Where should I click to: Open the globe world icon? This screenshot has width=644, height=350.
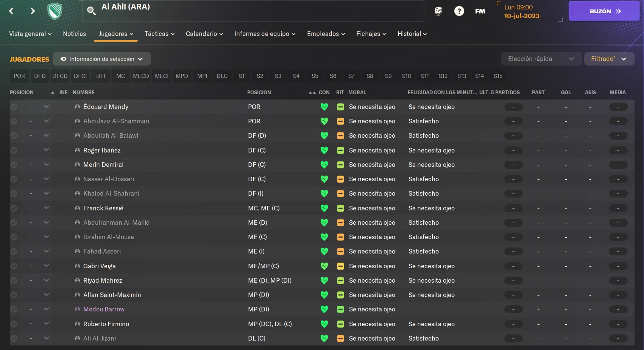coord(438,11)
